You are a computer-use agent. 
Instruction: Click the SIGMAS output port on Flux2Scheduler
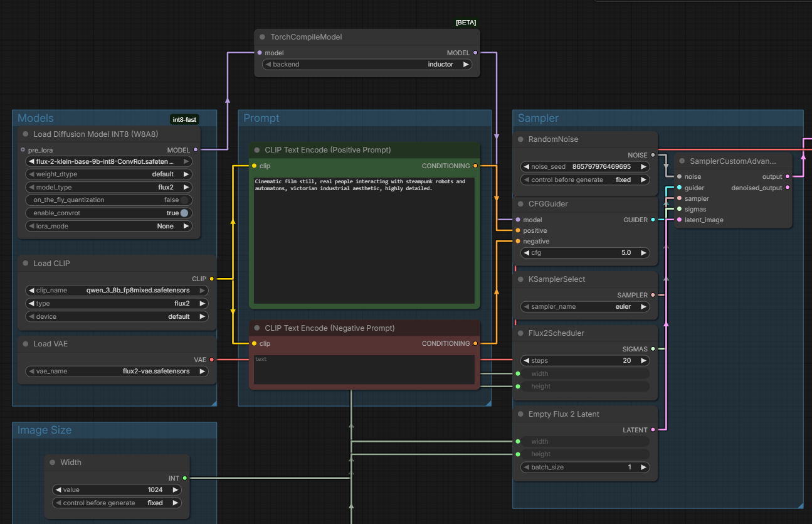click(653, 348)
